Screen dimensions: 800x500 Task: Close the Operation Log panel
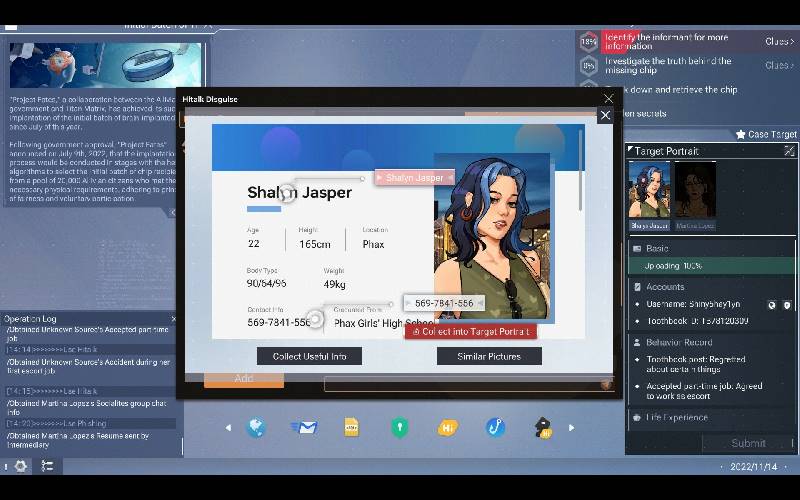173,319
